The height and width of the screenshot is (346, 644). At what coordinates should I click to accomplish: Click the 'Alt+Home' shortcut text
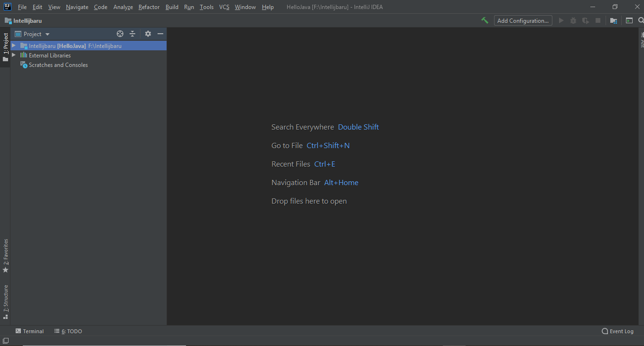pyautogui.click(x=341, y=183)
